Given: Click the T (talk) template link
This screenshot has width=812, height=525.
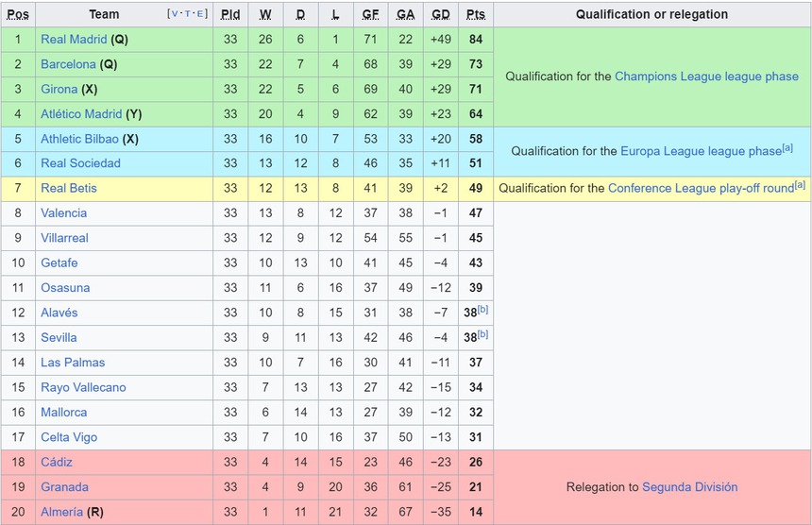Looking at the screenshot, I should (x=187, y=14).
